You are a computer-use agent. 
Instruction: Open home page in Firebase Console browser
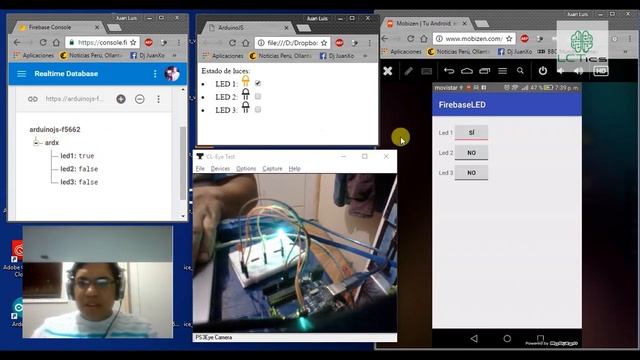click(56, 42)
